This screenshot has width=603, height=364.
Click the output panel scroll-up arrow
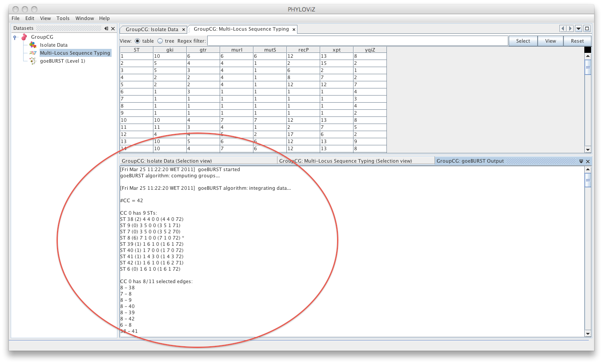click(x=588, y=169)
